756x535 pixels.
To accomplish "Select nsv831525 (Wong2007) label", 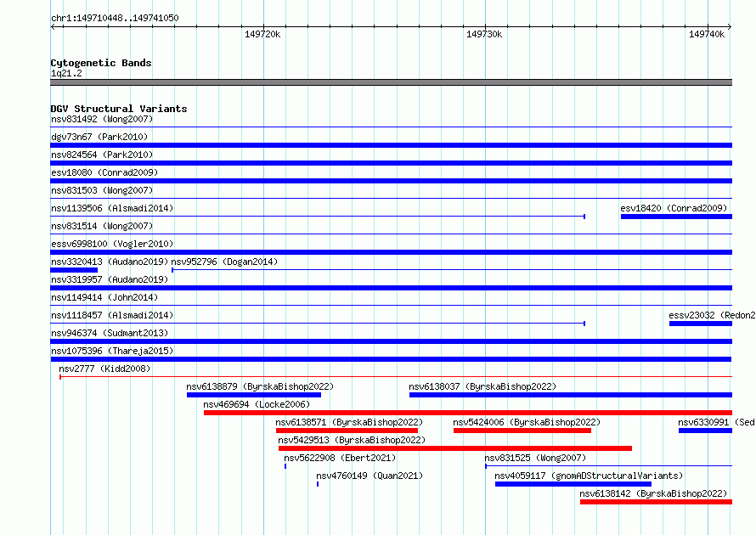I will pyautogui.click(x=535, y=458).
